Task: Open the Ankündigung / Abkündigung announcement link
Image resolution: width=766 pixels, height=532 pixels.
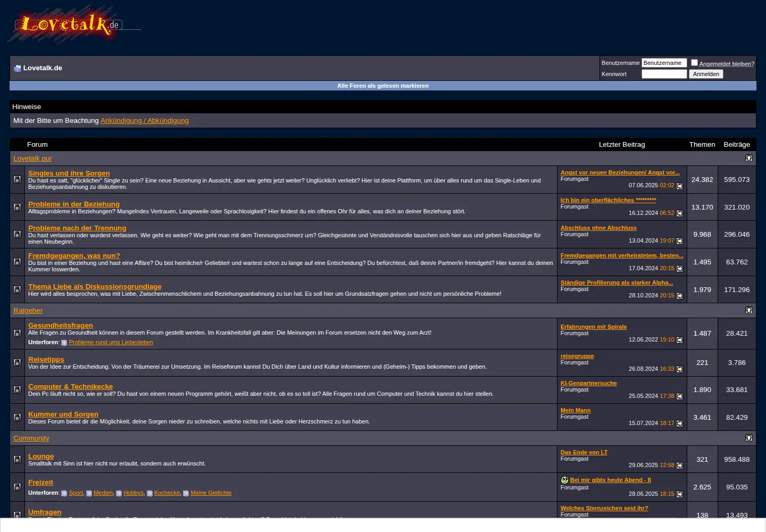Action: [x=145, y=121]
